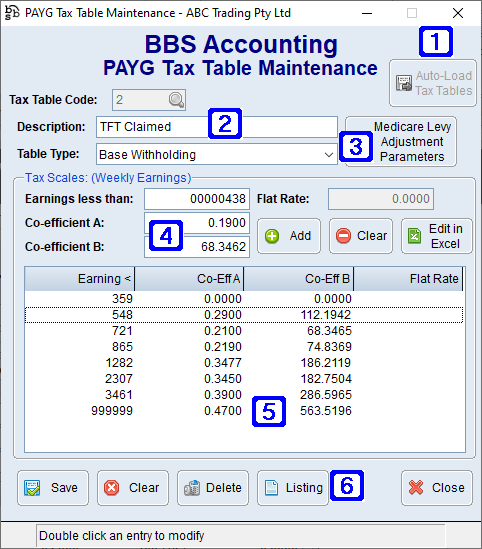
Task: Click the red X icon on Close
Action: click(416, 487)
